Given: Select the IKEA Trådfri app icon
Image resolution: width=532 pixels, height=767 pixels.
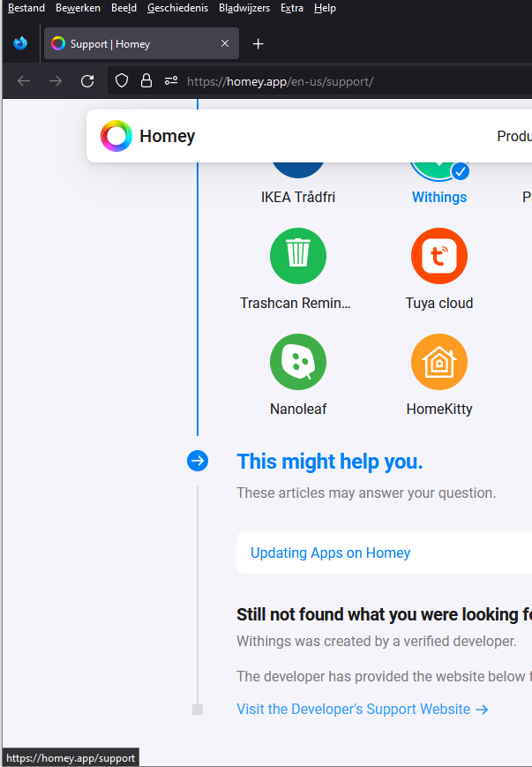Looking at the screenshot, I should [298, 170].
